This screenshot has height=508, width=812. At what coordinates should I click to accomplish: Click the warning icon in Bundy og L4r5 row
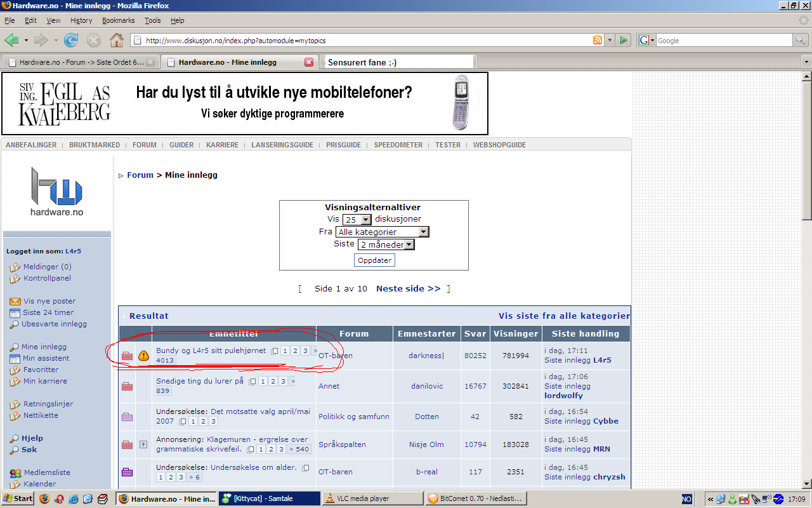(x=143, y=356)
